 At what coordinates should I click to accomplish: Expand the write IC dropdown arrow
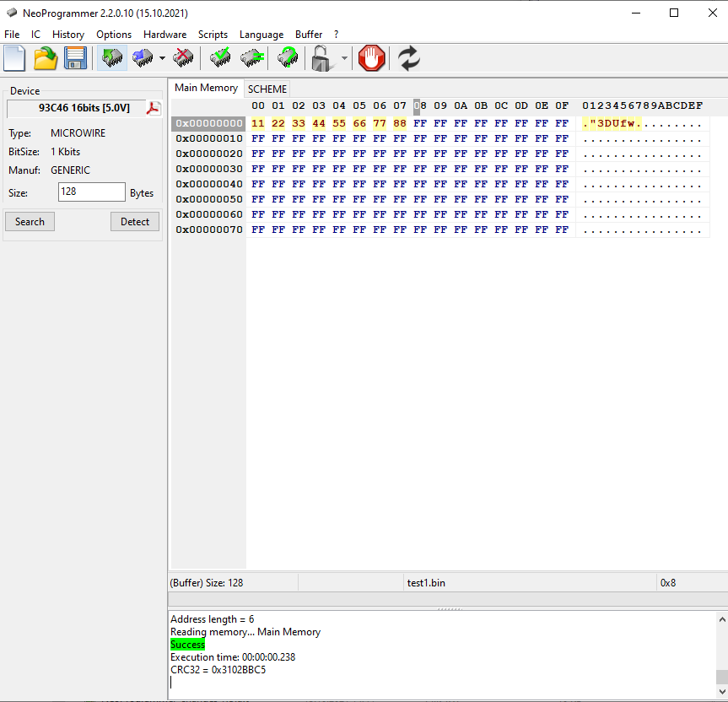tap(162, 58)
